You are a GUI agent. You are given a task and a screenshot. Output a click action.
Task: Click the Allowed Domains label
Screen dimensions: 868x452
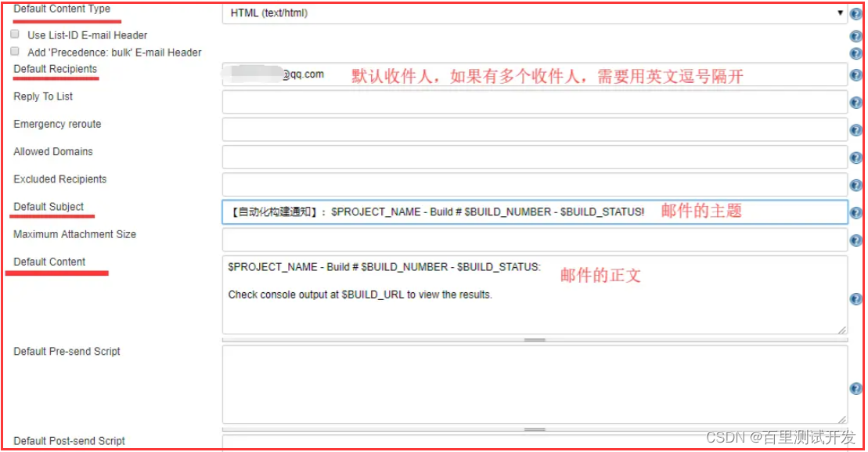pyautogui.click(x=53, y=151)
